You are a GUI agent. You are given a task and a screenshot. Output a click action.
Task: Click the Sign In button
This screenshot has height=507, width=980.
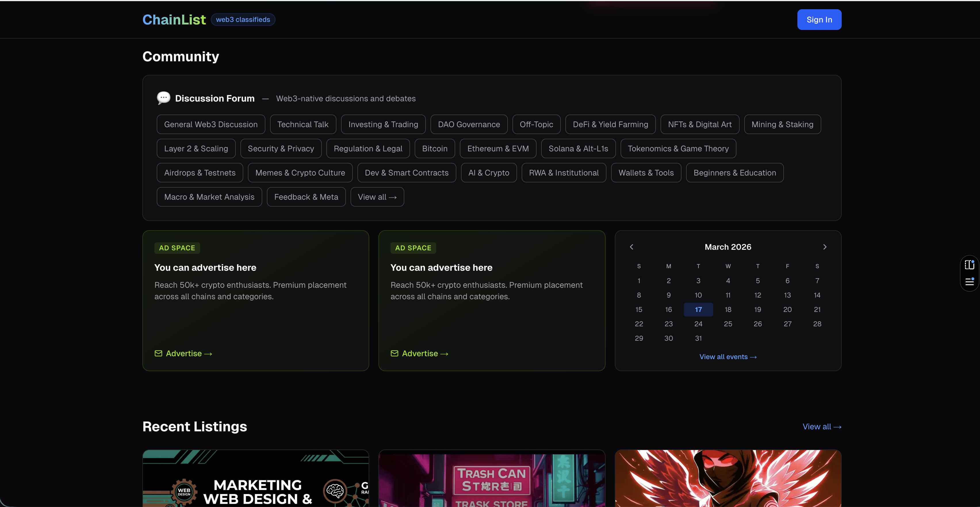coord(819,19)
